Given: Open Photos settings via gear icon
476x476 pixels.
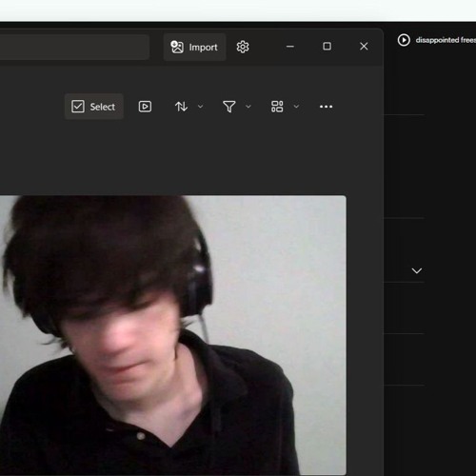Looking at the screenshot, I should [243, 47].
